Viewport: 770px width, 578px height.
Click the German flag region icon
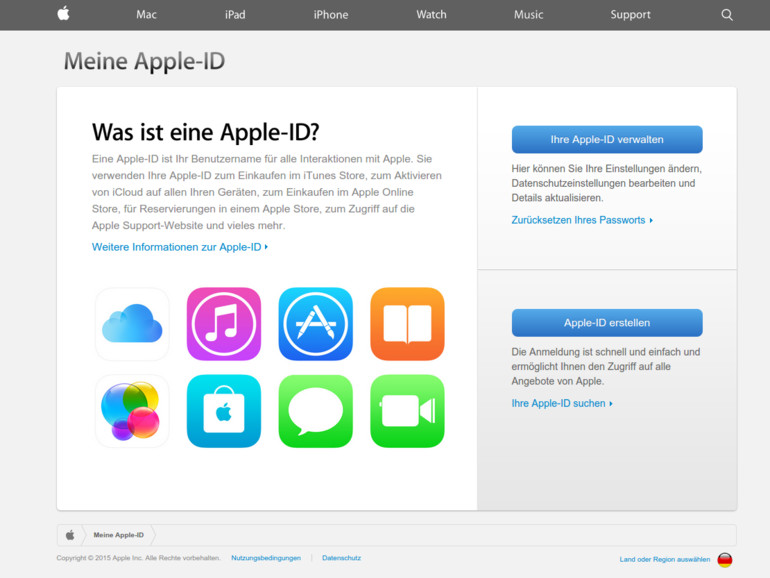pyautogui.click(x=725, y=560)
